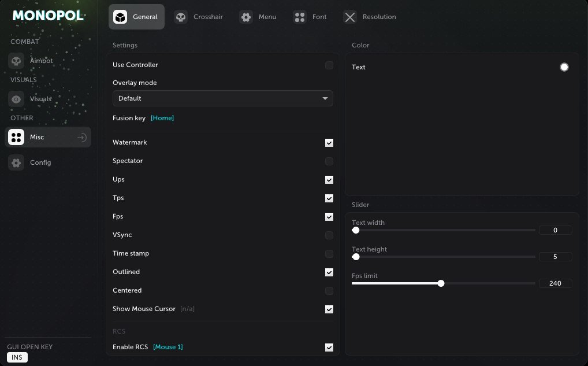Switch to the Crosshair tab
Viewport: 588px width, 366px height.
(x=198, y=17)
